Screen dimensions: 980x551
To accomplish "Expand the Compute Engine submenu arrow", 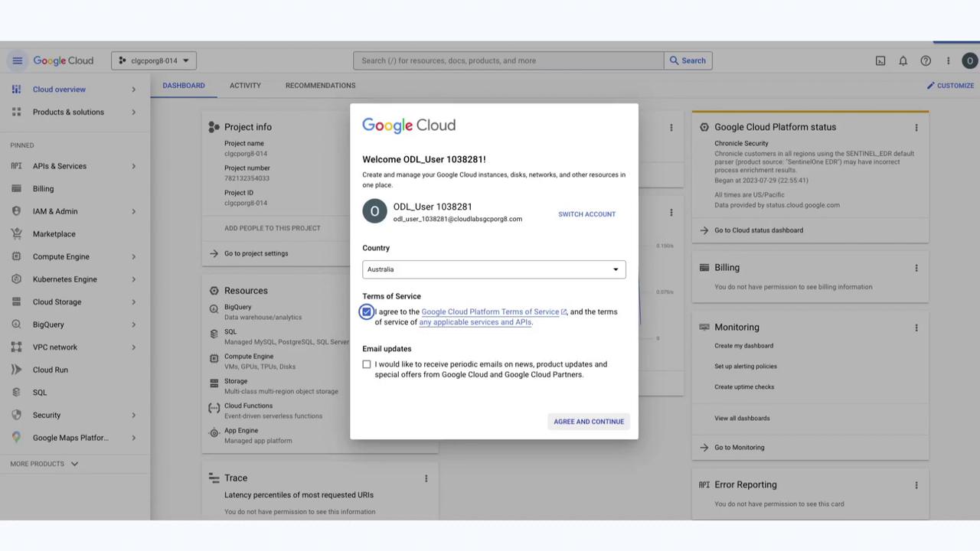I will pos(133,256).
